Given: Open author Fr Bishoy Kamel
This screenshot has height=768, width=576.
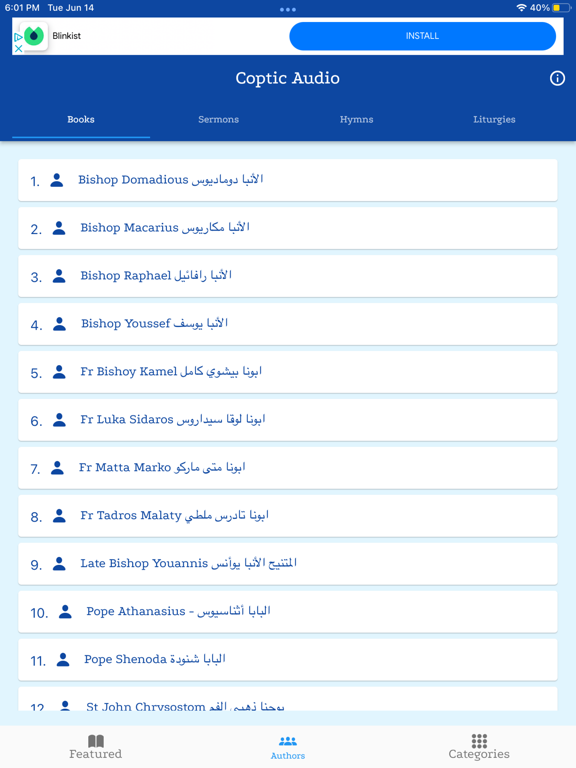Looking at the screenshot, I should coord(288,372).
